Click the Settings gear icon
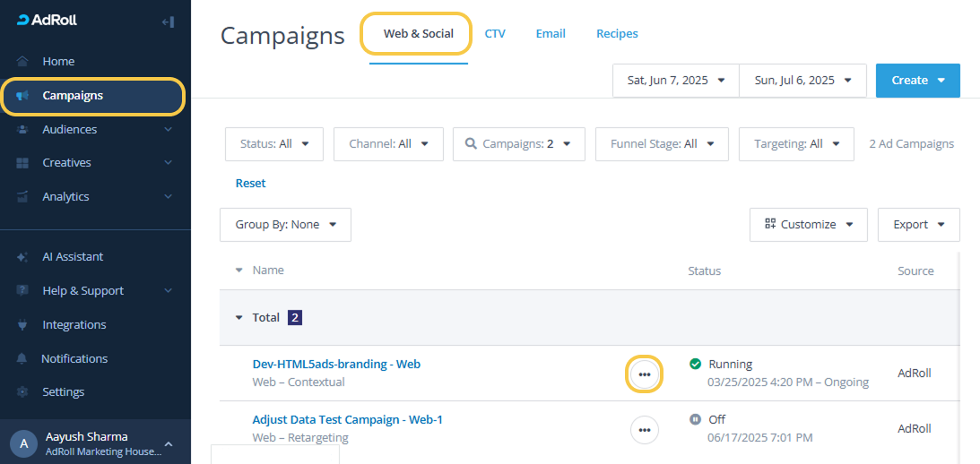The image size is (980, 464). (x=22, y=392)
